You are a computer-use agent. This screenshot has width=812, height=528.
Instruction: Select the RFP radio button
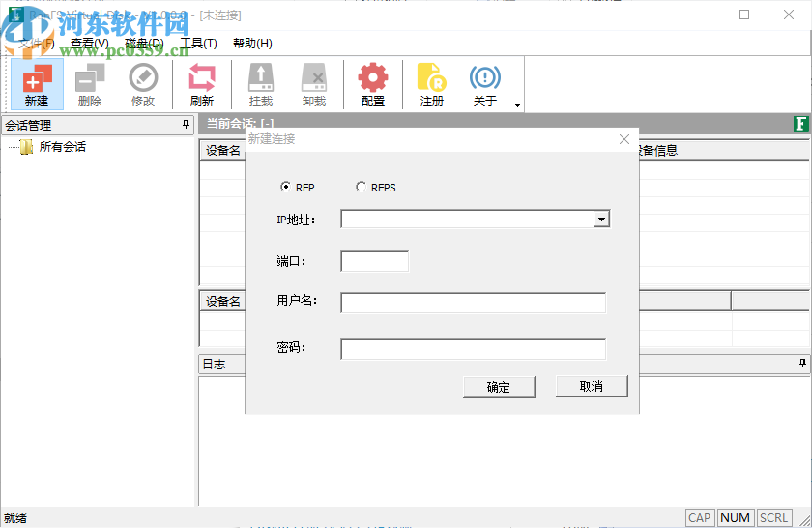285,187
